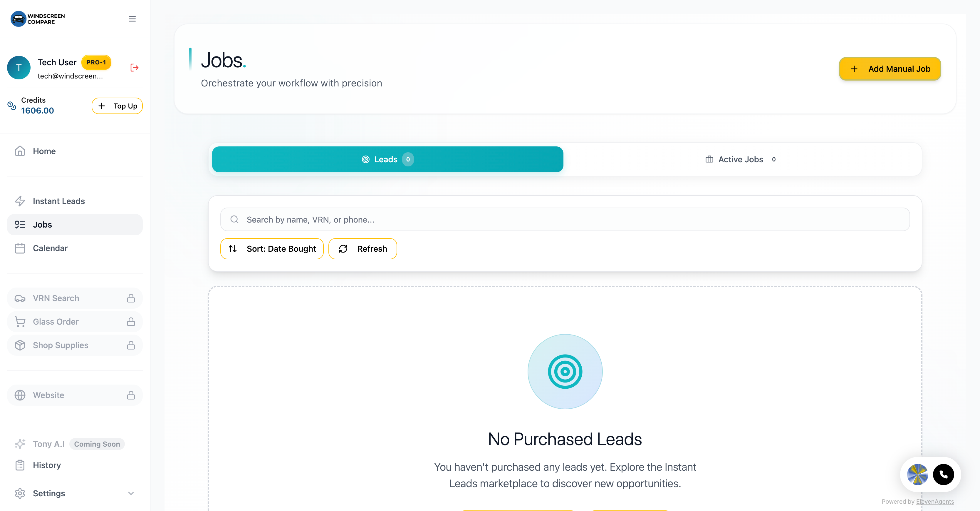
Task: Collapse sidebar with hamburger menu icon
Action: (132, 19)
